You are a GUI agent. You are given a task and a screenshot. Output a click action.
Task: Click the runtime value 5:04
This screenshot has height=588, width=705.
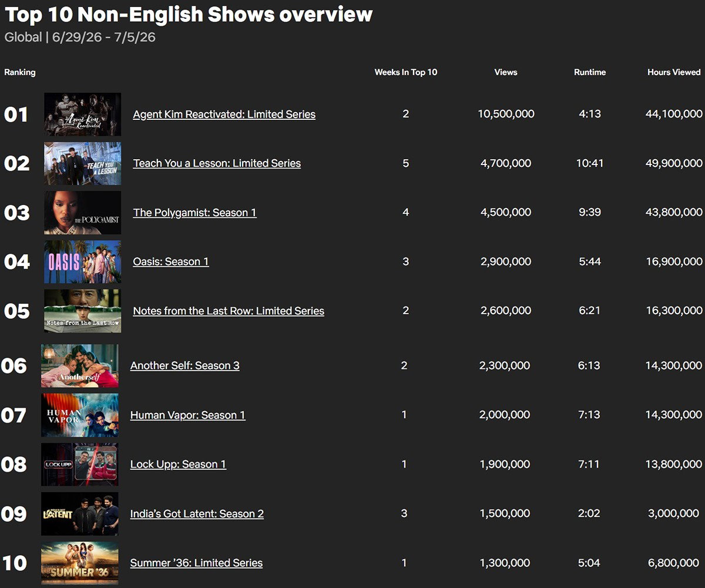point(589,563)
